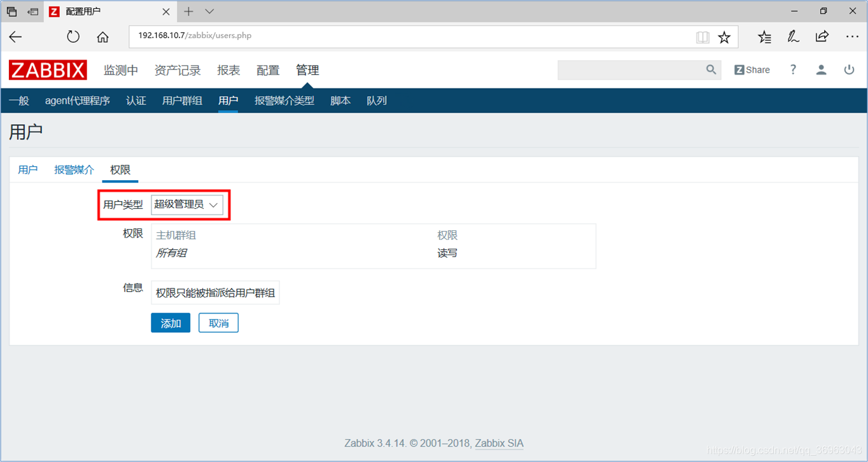
Task: Click the sign out power icon
Action: click(849, 70)
